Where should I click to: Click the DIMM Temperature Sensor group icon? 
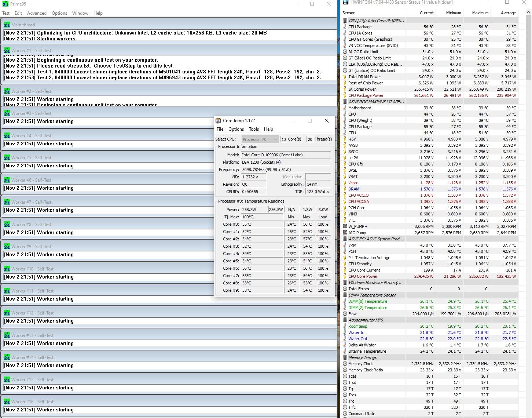[345, 295]
